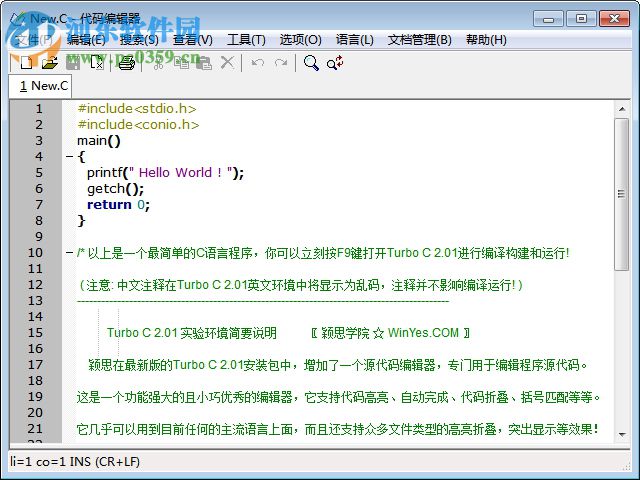Open the 语言(L) menu
640x480 pixels.
[x=354, y=40]
